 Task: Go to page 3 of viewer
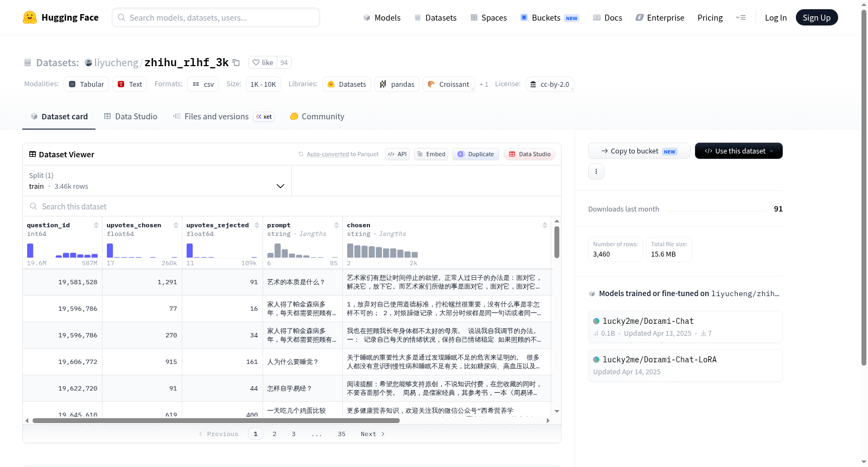(293, 434)
